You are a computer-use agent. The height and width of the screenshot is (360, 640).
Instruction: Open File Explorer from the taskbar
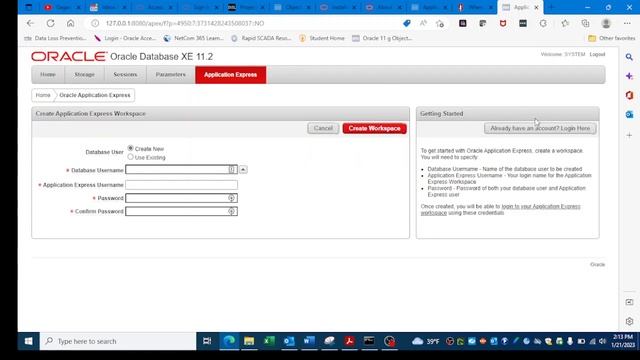249,341
